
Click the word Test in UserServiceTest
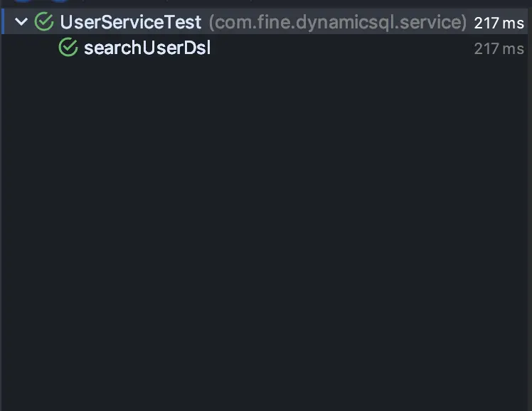click(x=183, y=22)
